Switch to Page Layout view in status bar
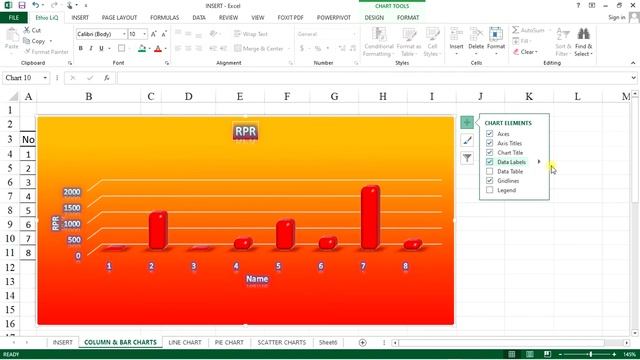Viewport: 640px width, 360px height. 529,354
